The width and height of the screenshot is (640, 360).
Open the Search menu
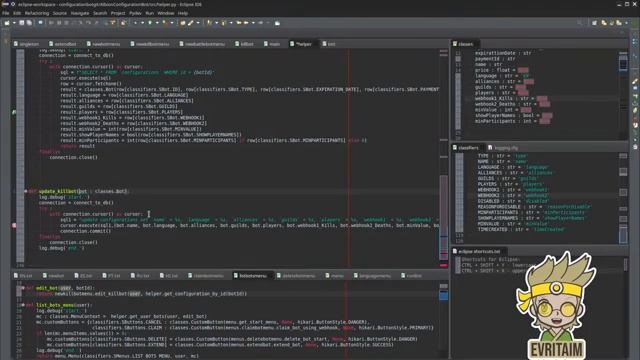[100, 13]
